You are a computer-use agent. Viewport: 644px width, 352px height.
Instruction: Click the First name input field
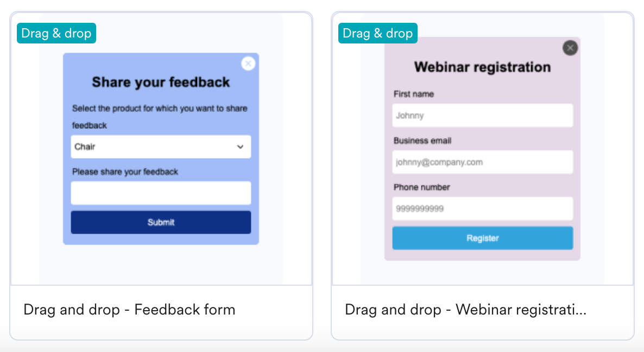tap(482, 115)
